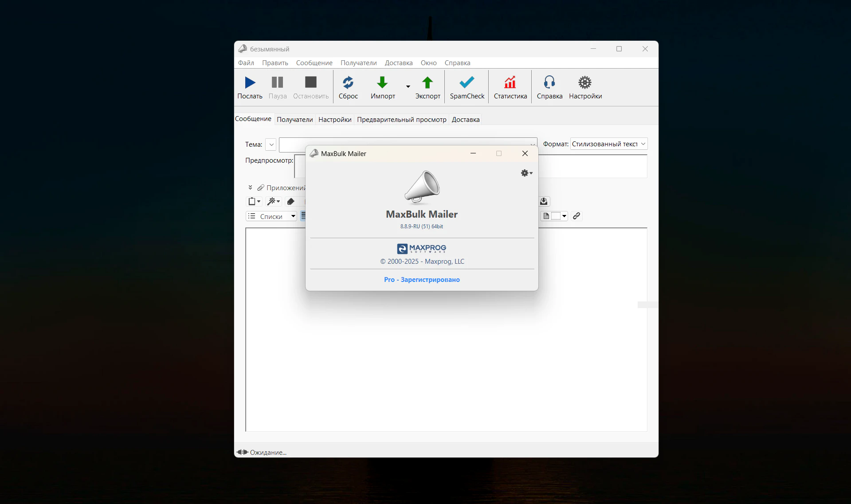Click the Ожидание... status text
Viewport: 851px width, 504px height.
[268, 453]
